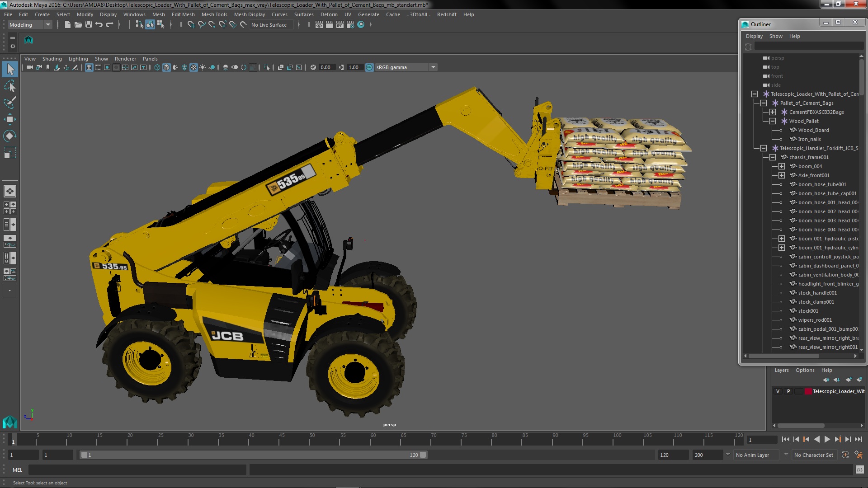Create layer from selected objects icon
This screenshot has width=868, height=488.
pyautogui.click(x=859, y=380)
